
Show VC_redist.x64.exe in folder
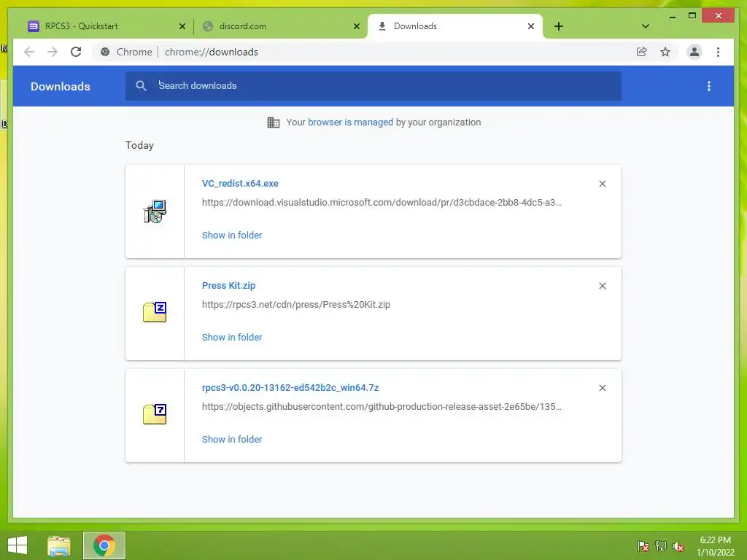pos(231,236)
